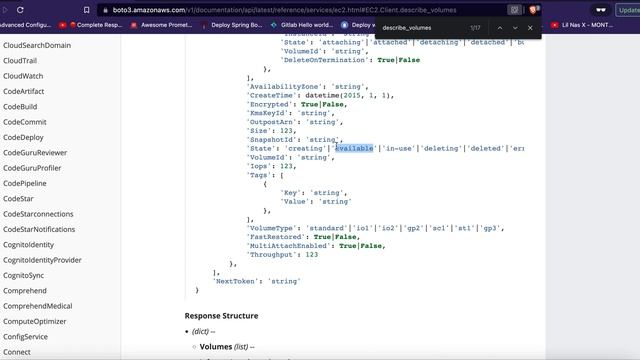
Task: Open the Deploy Spring Bo... bookmark
Action: coord(232,25)
